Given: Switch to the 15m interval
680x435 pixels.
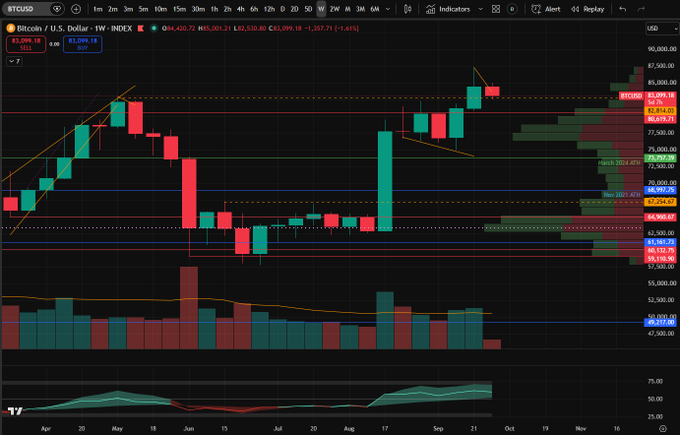Looking at the screenshot, I should click(179, 9).
